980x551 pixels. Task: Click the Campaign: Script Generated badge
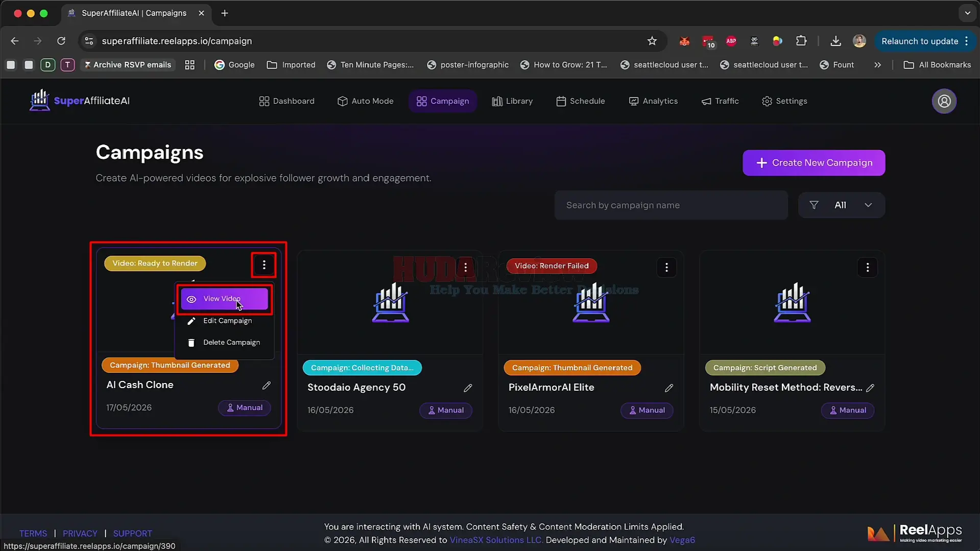point(765,368)
